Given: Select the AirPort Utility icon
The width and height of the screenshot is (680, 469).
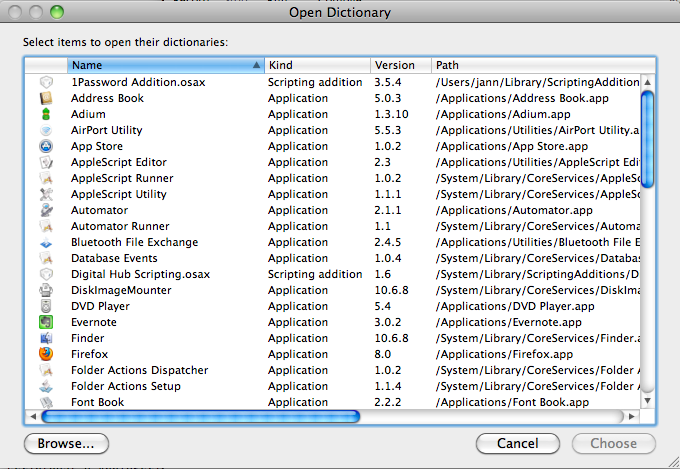Looking at the screenshot, I should [x=46, y=130].
